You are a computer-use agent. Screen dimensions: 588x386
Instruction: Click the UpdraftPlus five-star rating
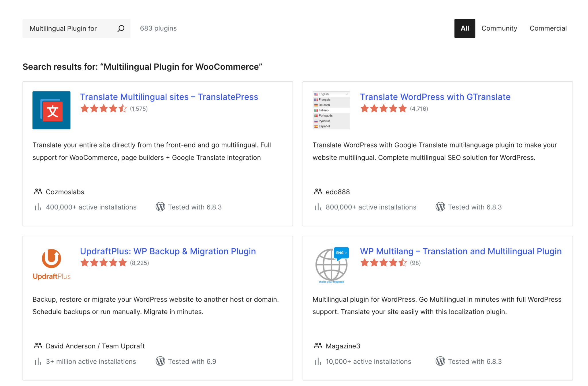pyautogui.click(x=103, y=263)
